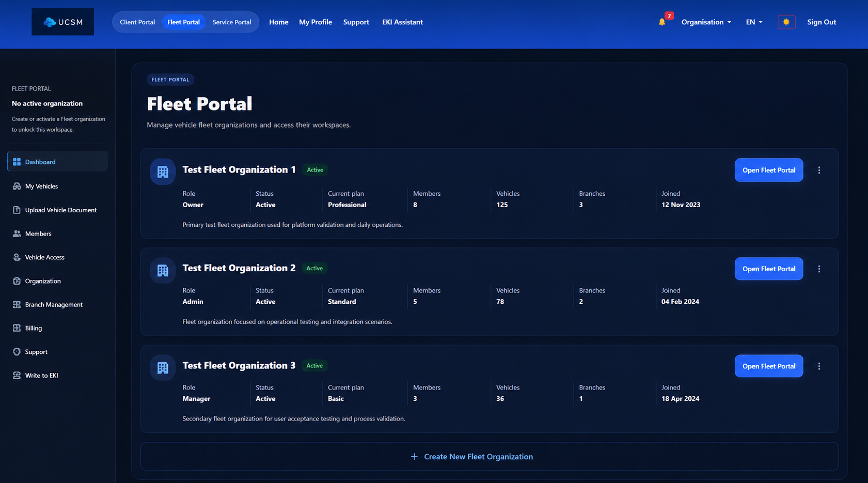Image resolution: width=868 pixels, height=483 pixels.
Task: Open the notifications bell
Action: pyautogui.click(x=662, y=22)
